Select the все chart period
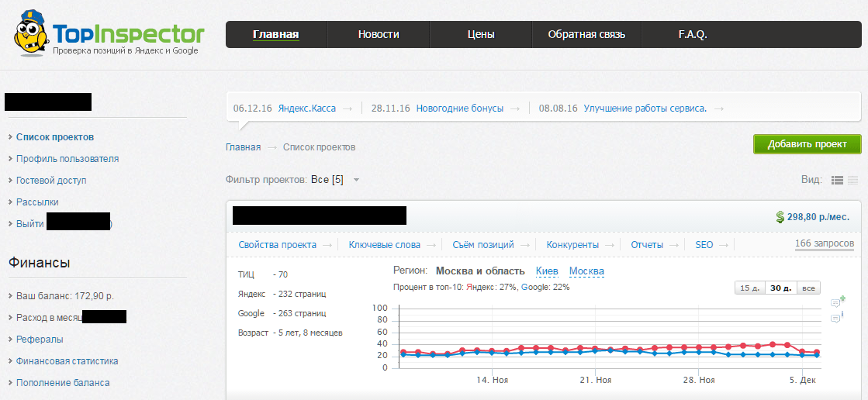This screenshot has height=400, width=868. click(x=808, y=288)
